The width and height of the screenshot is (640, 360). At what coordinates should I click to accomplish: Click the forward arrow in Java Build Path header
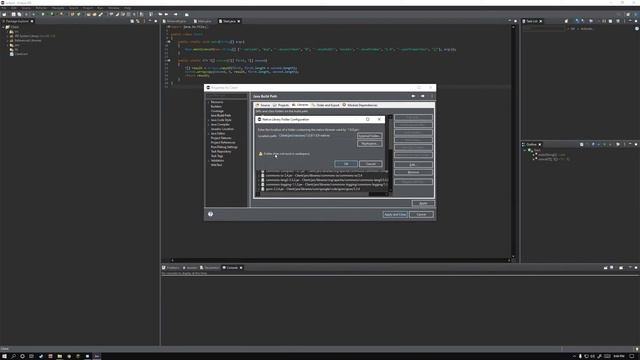[x=423, y=96]
